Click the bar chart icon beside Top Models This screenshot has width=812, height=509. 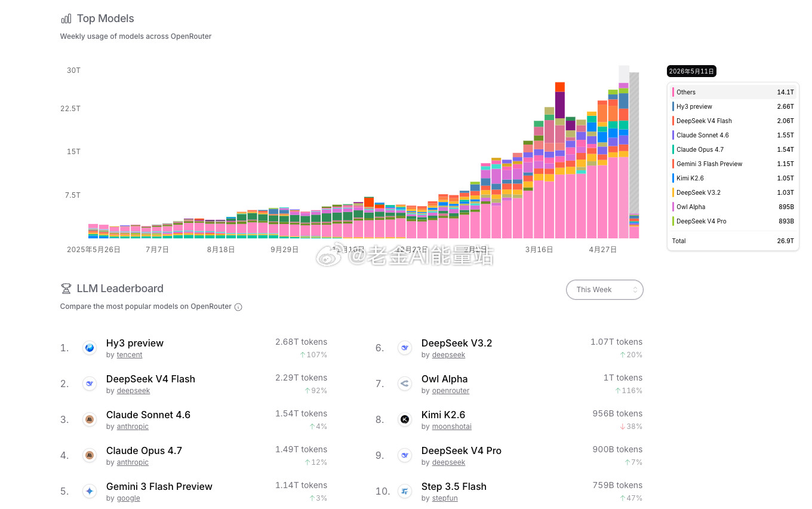66,19
